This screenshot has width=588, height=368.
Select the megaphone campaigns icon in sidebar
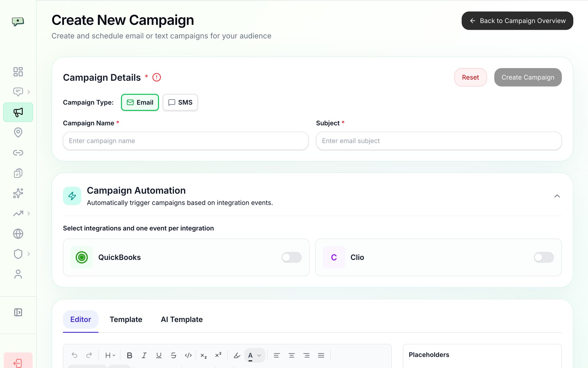click(x=18, y=112)
